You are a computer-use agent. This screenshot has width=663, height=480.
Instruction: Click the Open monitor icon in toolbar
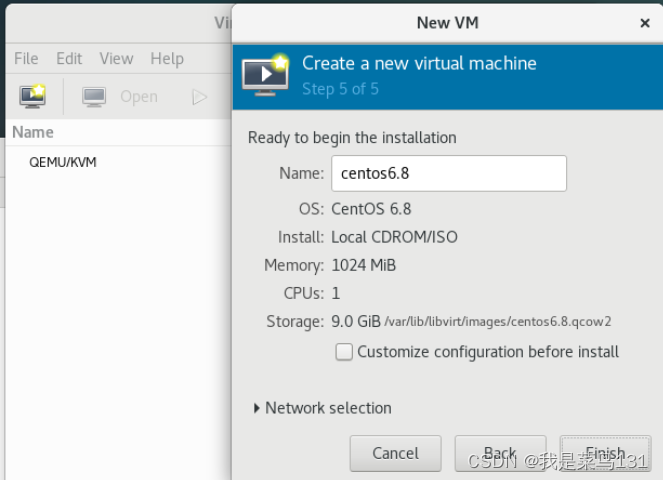click(x=94, y=97)
